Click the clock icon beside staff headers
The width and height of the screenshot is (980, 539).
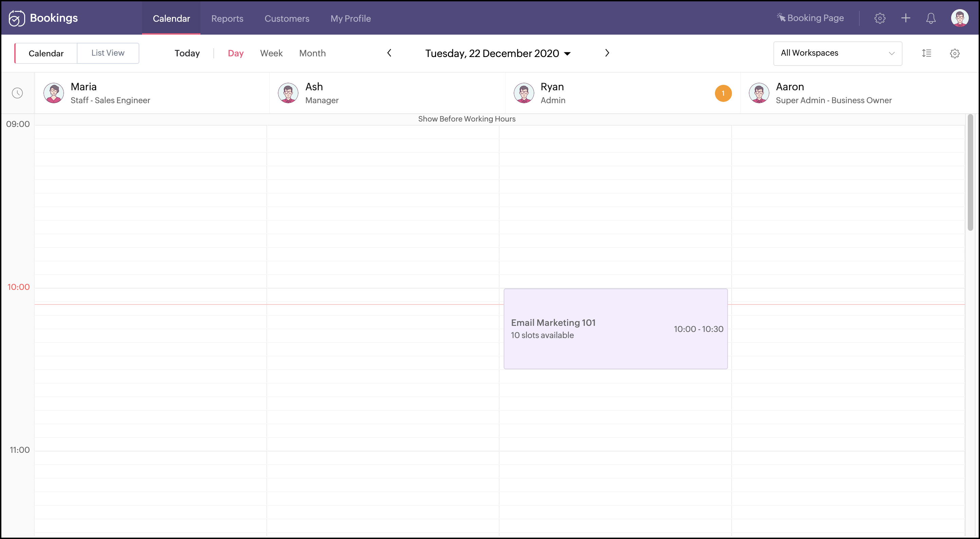click(18, 93)
